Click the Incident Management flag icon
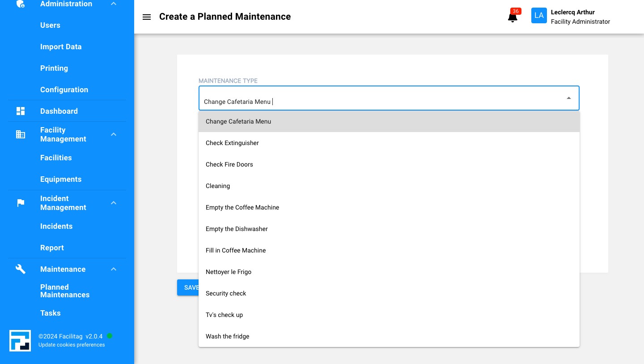644x364 pixels. [x=21, y=203]
